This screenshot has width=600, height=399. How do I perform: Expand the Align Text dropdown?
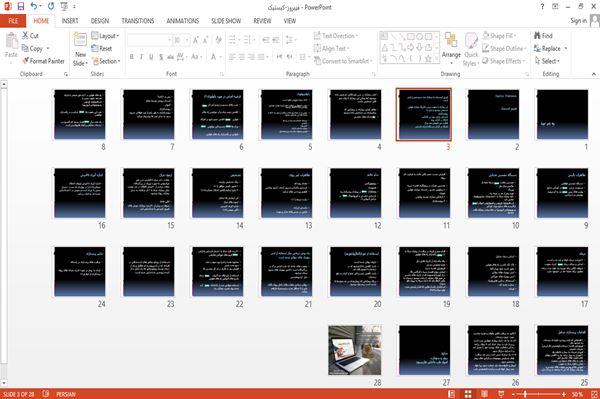(x=331, y=48)
